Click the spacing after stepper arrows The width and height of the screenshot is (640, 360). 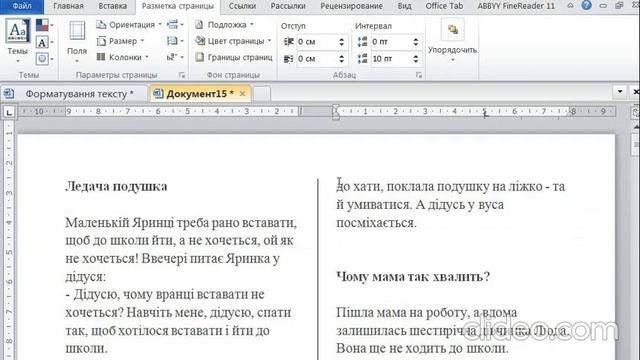[x=416, y=59]
